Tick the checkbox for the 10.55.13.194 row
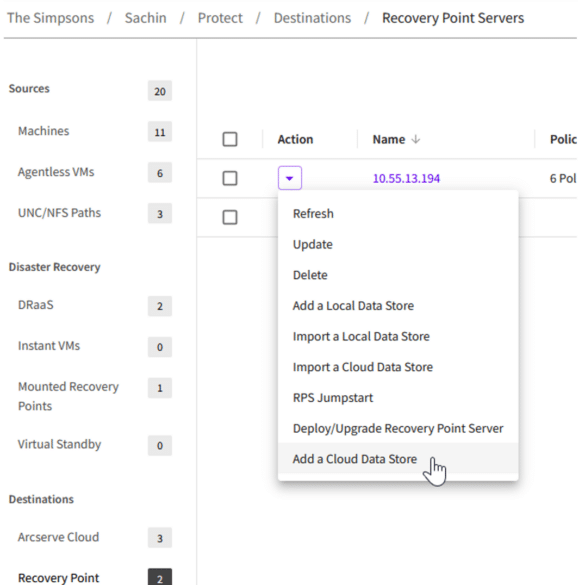 tap(230, 178)
